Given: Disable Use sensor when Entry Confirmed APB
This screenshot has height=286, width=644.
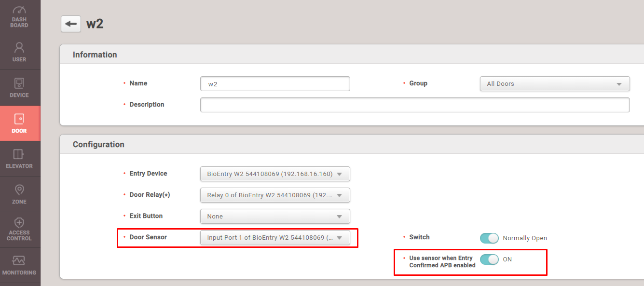Looking at the screenshot, I should (x=489, y=259).
